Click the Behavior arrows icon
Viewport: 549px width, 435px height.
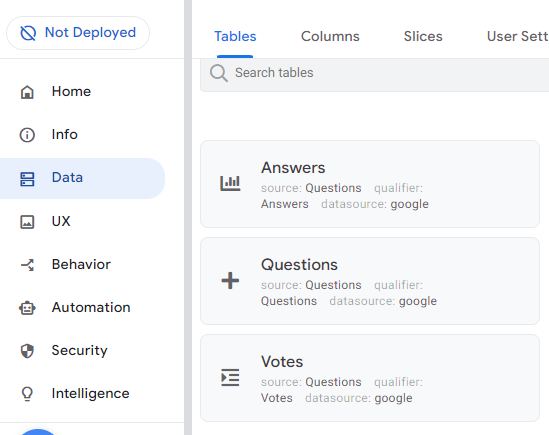point(27,265)
